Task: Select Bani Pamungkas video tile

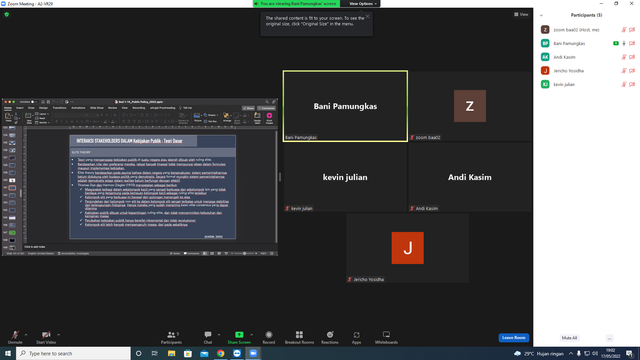Action: point(345,106)
